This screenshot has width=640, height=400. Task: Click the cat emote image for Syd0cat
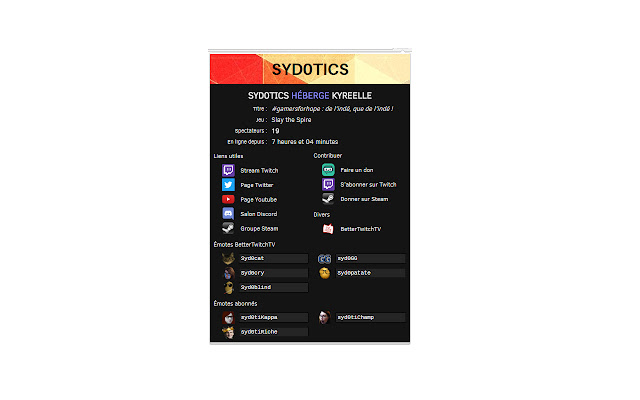pos(228,258)
